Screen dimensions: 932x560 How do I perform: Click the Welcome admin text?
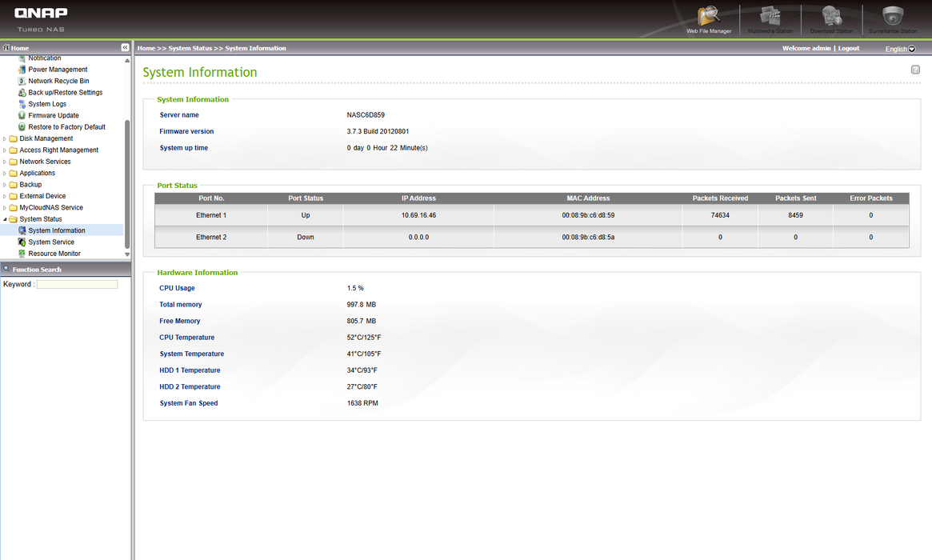point(806,48)
